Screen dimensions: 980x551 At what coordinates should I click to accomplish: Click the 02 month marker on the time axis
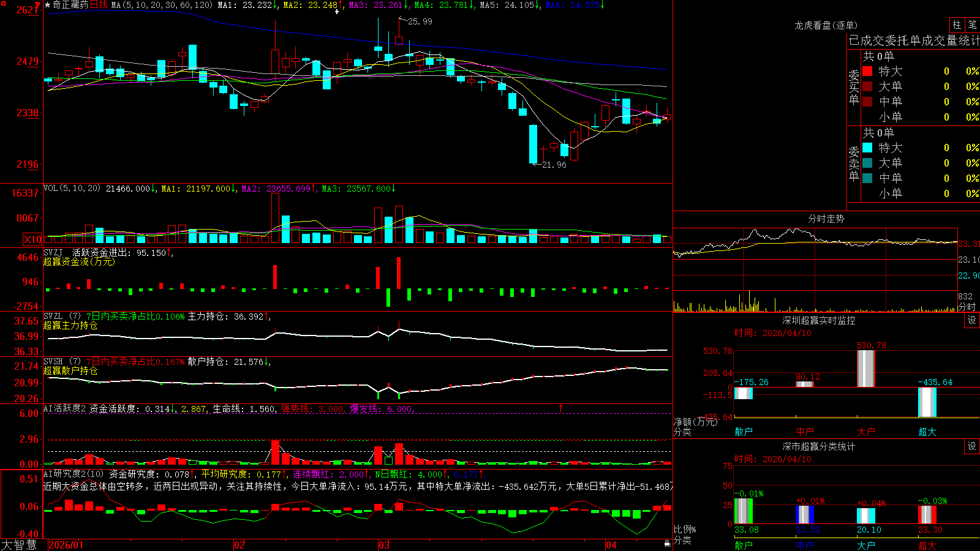point(239,545)
